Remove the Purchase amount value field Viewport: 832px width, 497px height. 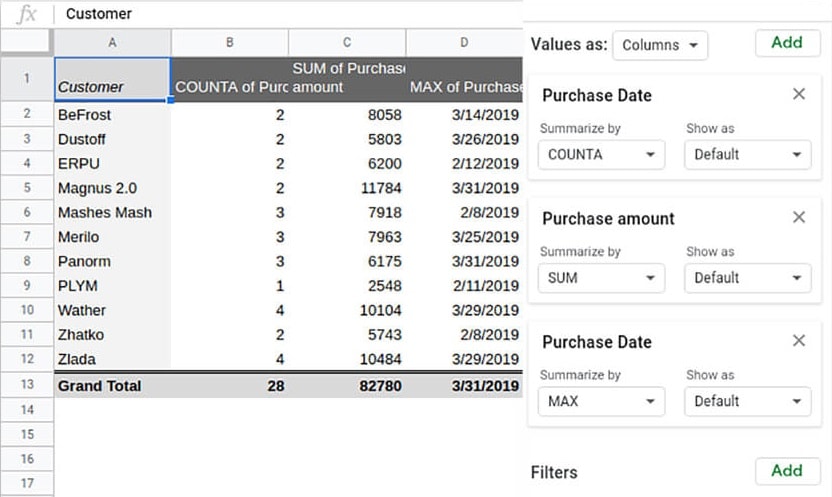799,217
